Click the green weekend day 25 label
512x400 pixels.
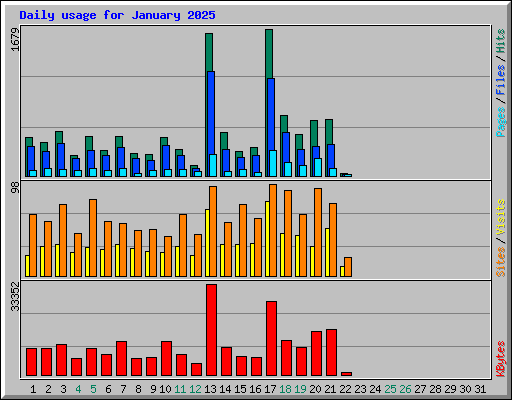coord(390,389)
